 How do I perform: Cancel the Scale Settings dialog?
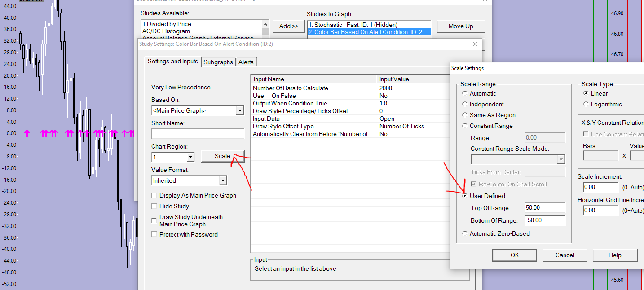[565, 255]
